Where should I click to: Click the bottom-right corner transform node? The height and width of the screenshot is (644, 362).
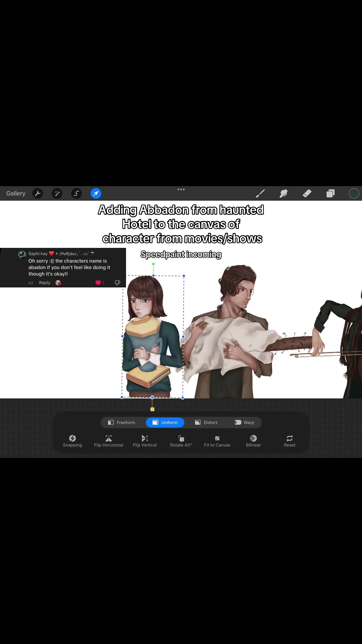[x=183, y=398]
